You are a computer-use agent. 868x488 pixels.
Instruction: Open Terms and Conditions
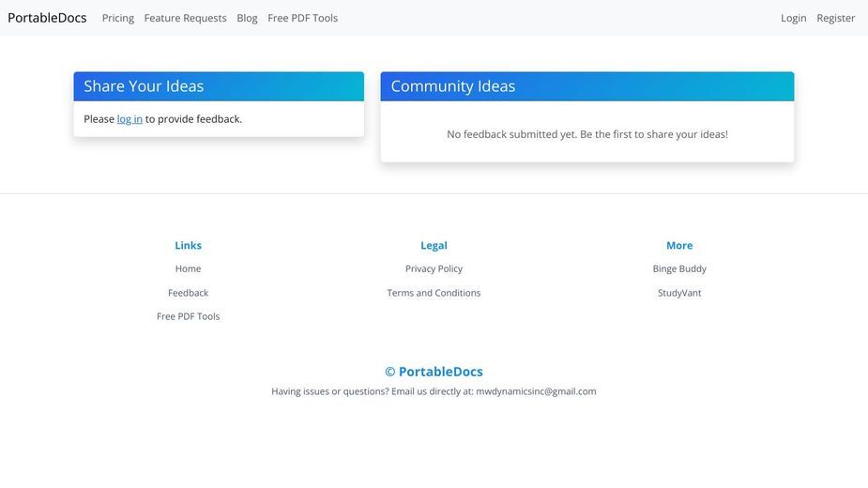tap(434, 293)
